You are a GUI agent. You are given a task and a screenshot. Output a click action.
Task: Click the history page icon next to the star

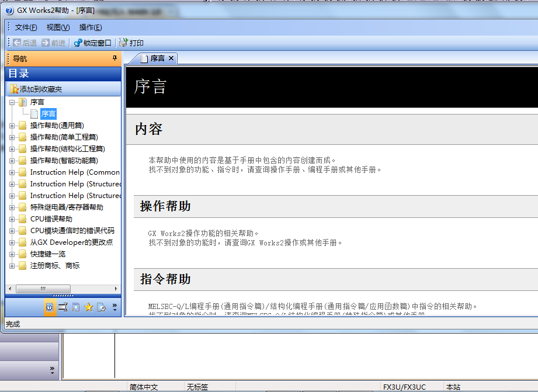click(x=101, y=307)
